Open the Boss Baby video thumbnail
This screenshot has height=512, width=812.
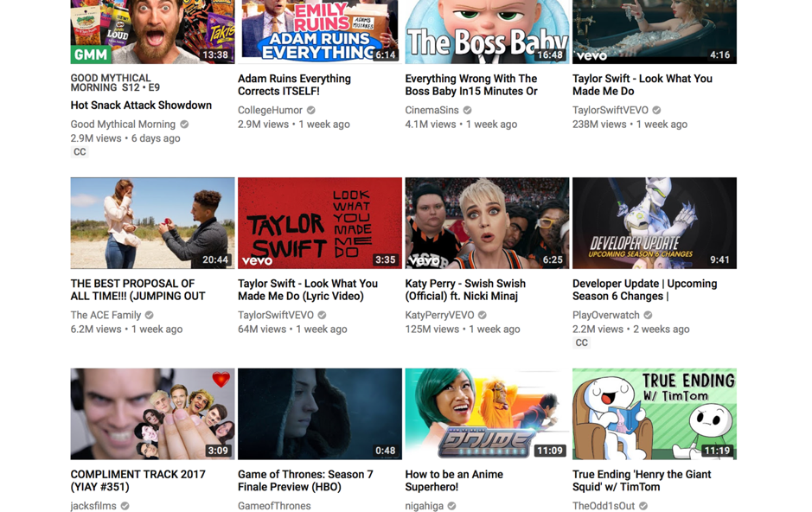pos(487,32)
